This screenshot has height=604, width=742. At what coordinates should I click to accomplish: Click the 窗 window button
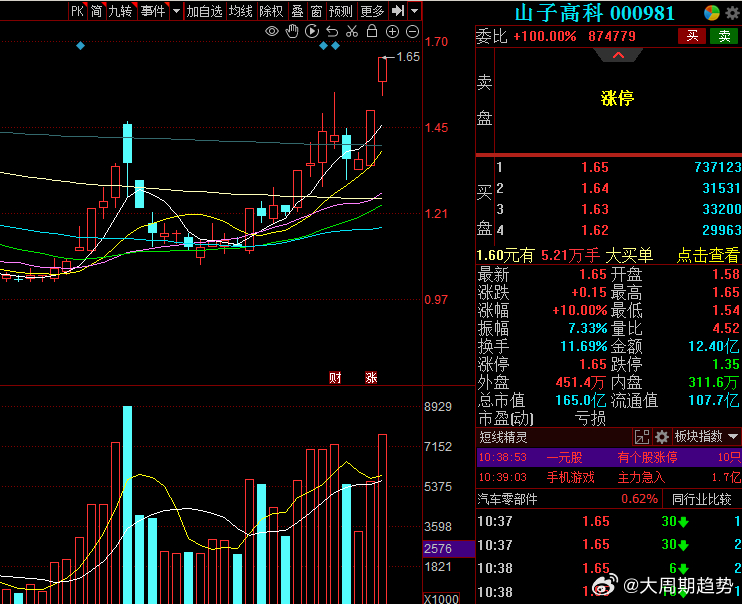[316, 11]
